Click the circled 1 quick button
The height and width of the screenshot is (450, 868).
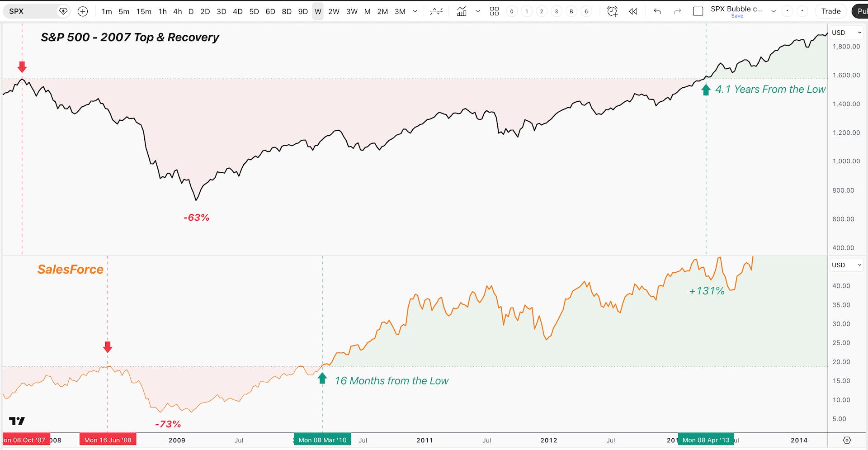click(527, 11)
